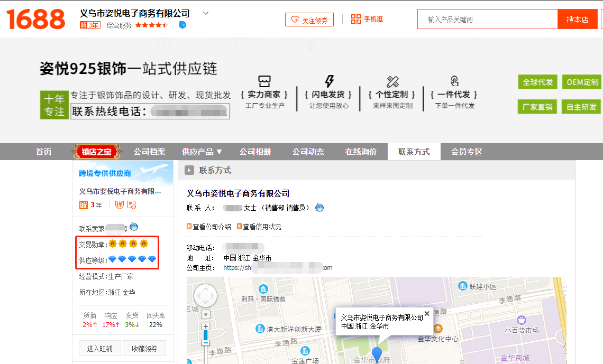This screenshot has height=364, width=603.
Task: Click Wangwang icon after 销售部 销售员
Action: pyautogui.click(x=319, y=208)
